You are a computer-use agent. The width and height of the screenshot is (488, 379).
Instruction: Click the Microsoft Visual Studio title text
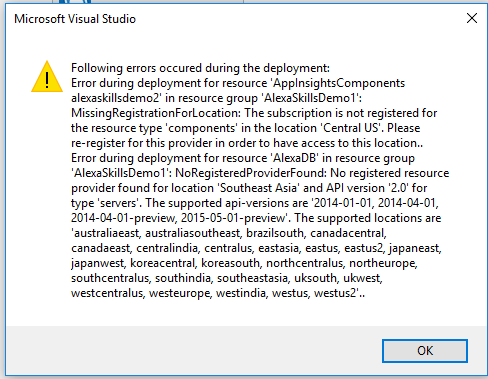coord(75,19)
